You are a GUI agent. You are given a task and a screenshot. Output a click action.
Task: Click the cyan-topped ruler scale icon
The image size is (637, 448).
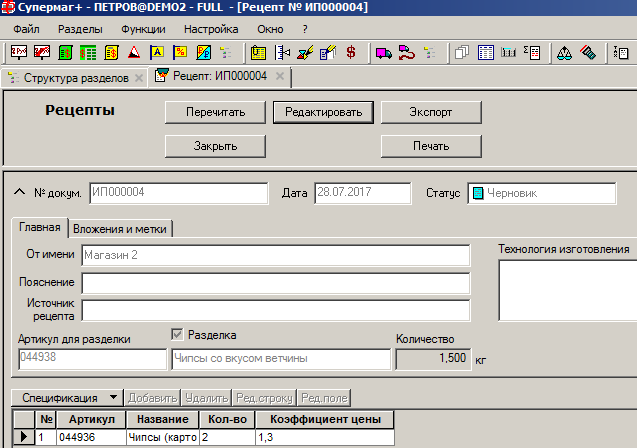tap(508, 52)
